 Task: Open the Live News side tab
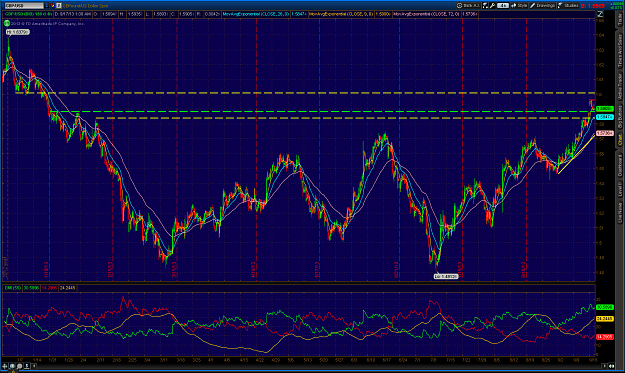click(620, 212)
